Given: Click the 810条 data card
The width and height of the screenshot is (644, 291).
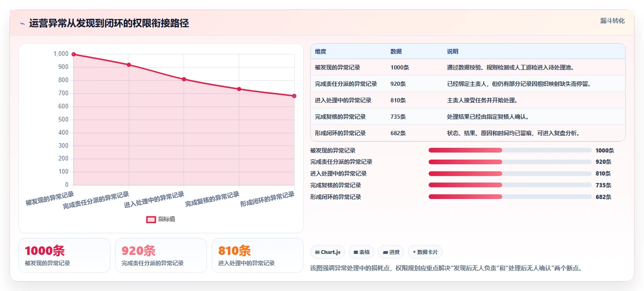Looking at the screenshot, I should pyautogui.click(x=258, y=255).
